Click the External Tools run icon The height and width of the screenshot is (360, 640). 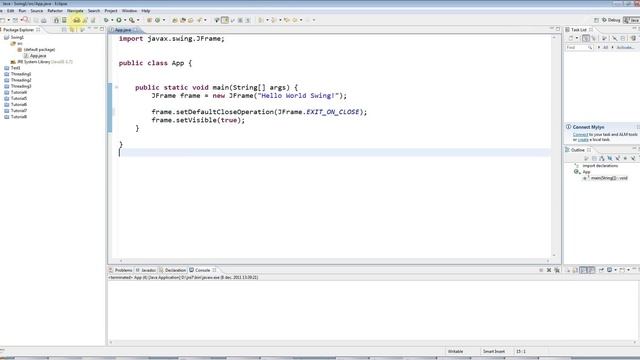pyautogui.click(x=131, y=20)
